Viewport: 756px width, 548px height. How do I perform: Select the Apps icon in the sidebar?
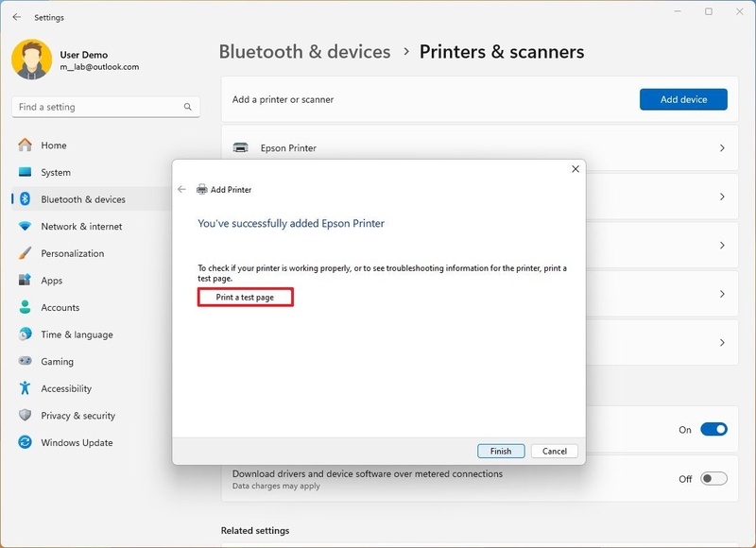(26, 280)
